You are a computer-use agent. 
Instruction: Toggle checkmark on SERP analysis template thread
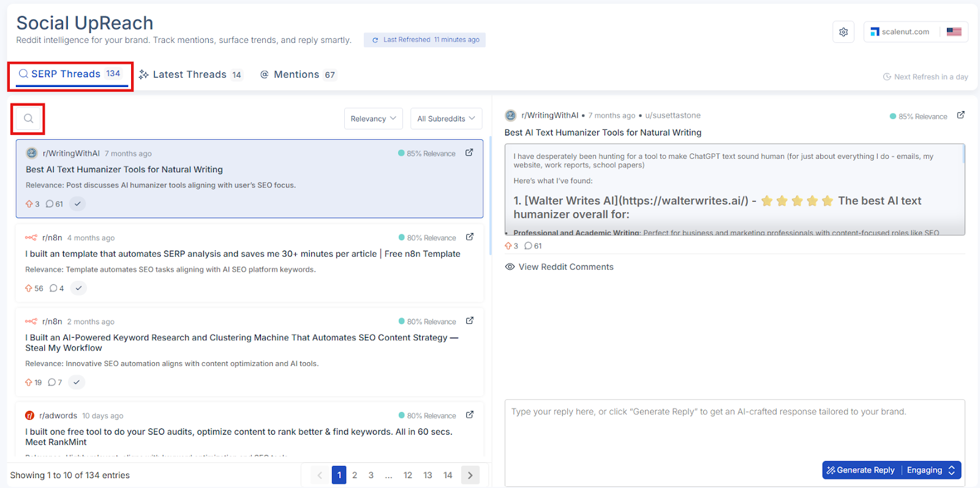pyautogui.click(x=78, y=288)
